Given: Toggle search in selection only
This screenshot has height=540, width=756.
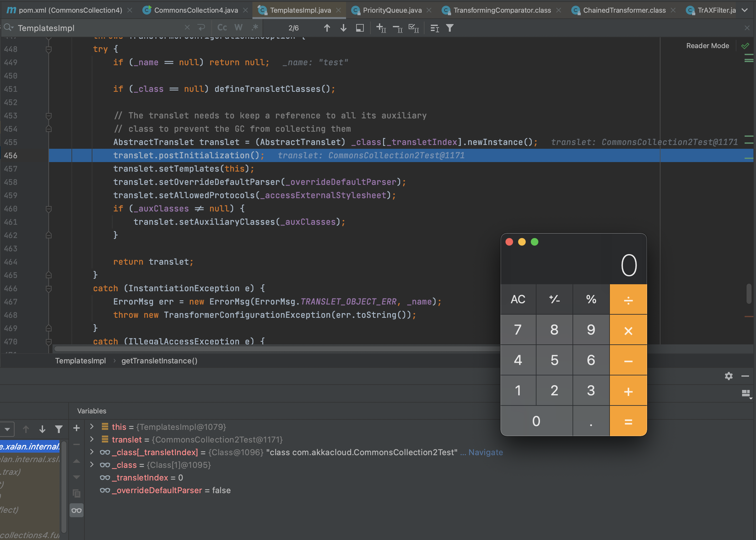Looking at the screenshot, I should pyautogui.click(x=360, y=28).
